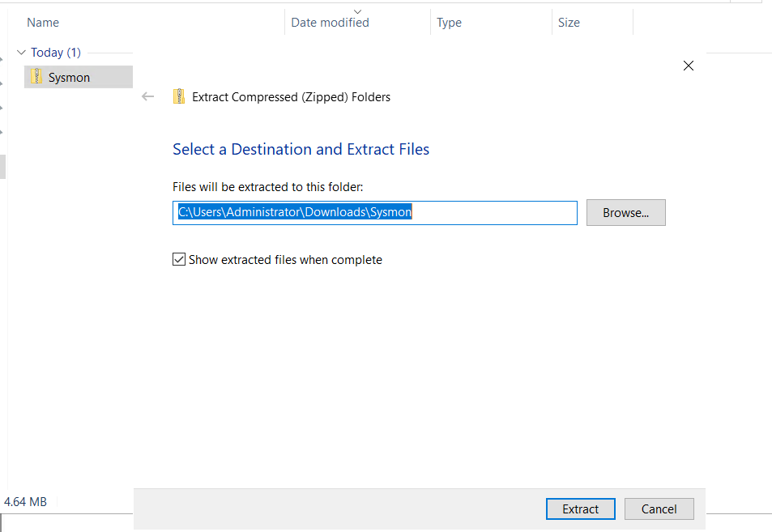Collapse the Today (1) group chevron
772x532 pixels.
pyautogui.click(x=21, y=52)
